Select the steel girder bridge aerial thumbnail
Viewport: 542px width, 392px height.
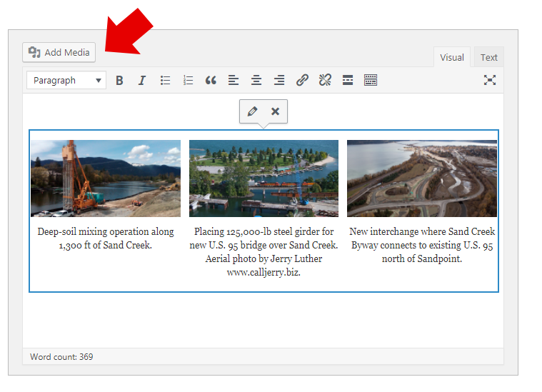pyautogui.click(x=264, y=179)
